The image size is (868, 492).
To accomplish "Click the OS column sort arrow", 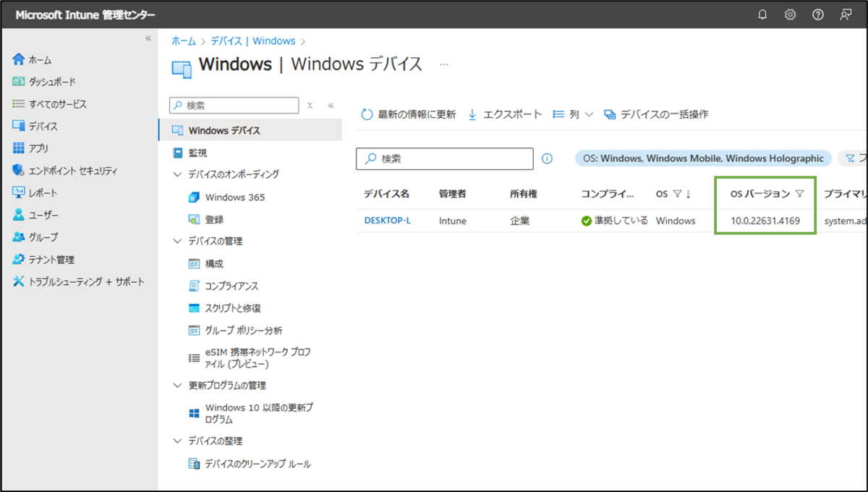I will 688,194.
